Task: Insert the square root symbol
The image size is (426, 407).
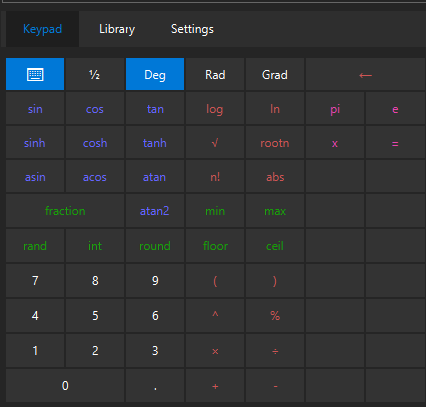Action: [215, 143]
